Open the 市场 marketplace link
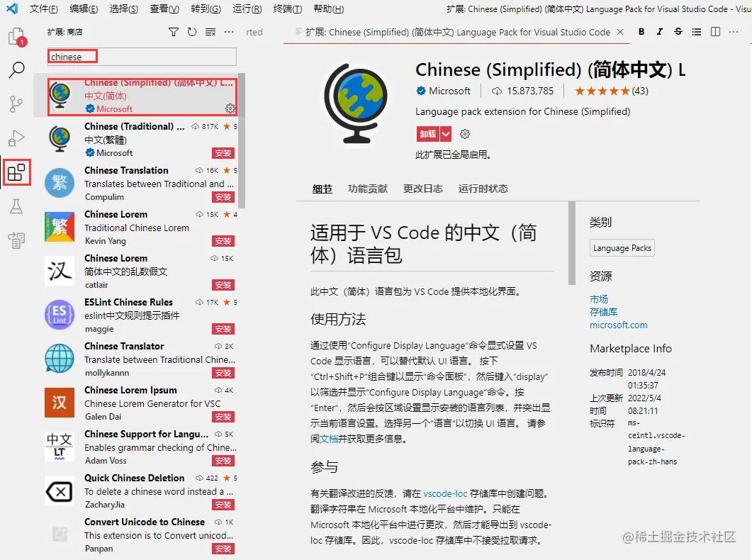The height and width of the screenshot is (560, 752). (598, 298)
